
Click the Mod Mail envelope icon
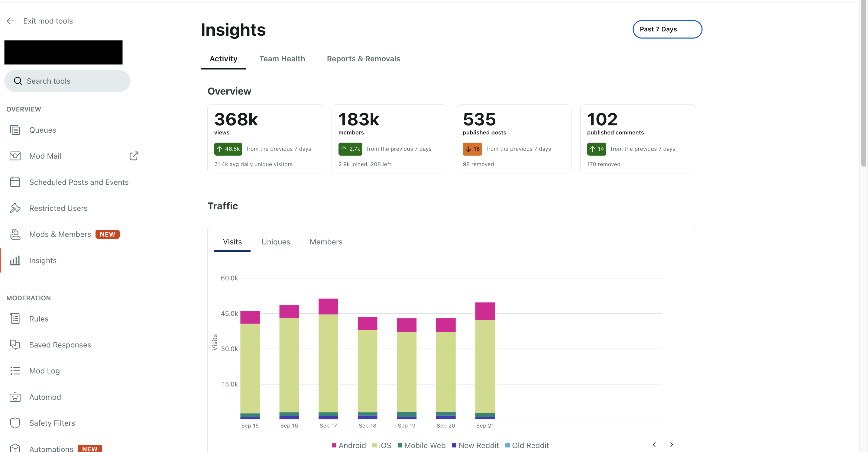(x=15, y=156)
